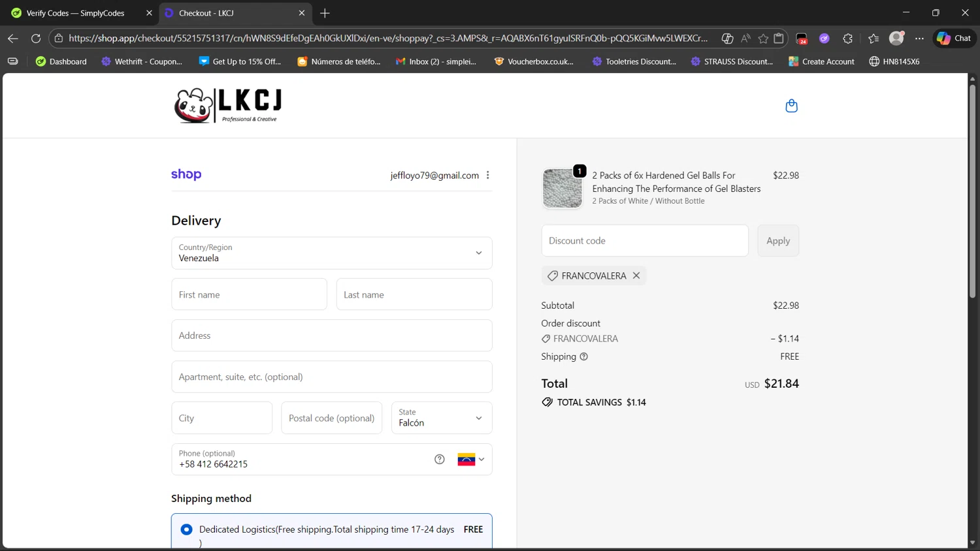Open the Extensions puzzle icon
Image resolution: width=980 pixels, height=551 pixels.
[x=848, y=39]
